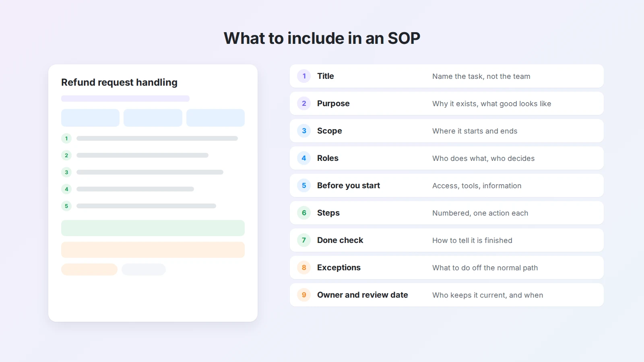Viewport: 644px width, 362px height.
Task: Click the orange pill button in mockup
Action: [89, 269]
